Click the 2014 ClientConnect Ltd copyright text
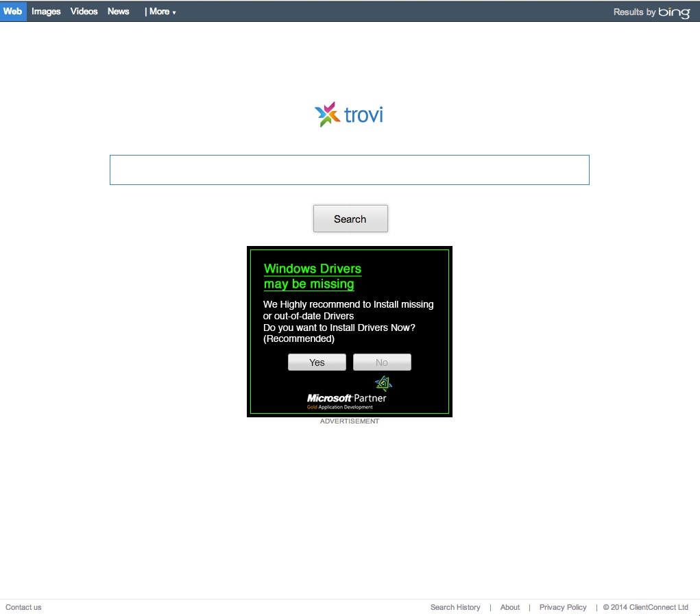 (646, 607)
